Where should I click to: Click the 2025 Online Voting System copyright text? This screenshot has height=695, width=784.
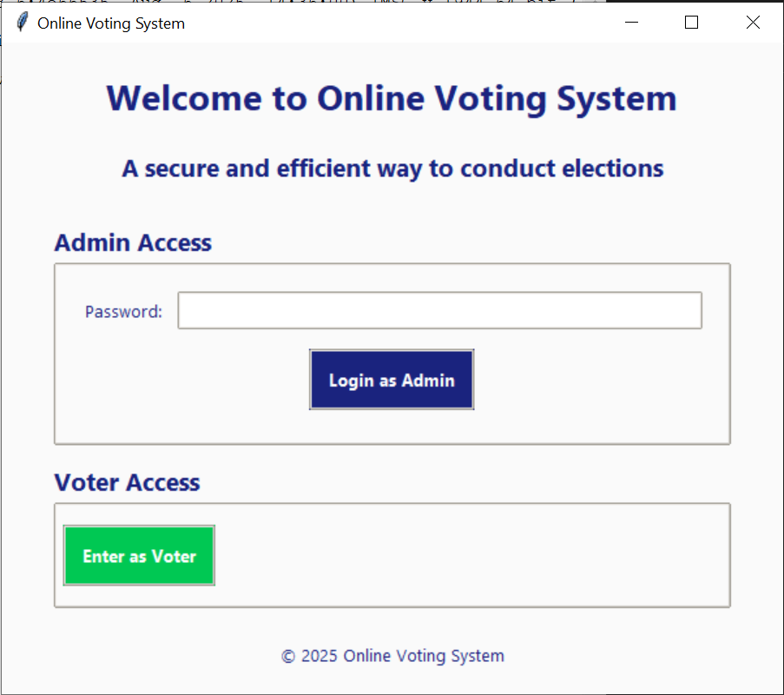[x=392, y=656]
